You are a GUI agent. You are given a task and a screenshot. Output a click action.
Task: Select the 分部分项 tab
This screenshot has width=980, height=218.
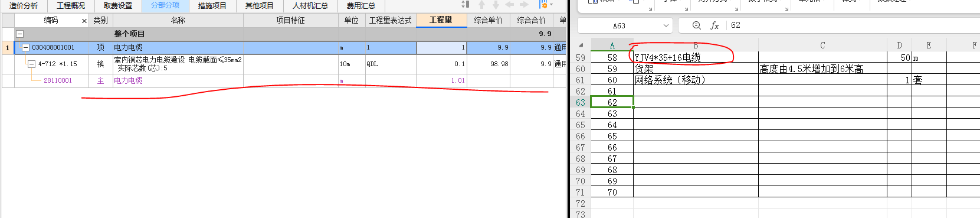tap(165, 6)
